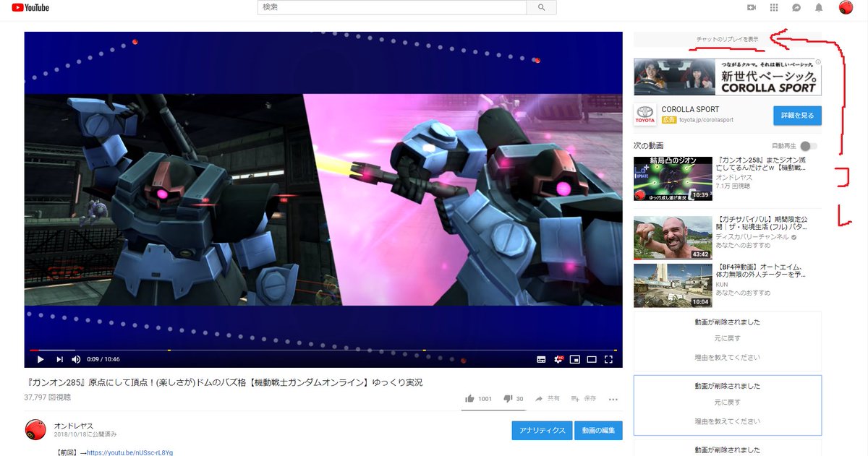Image resolution: width=868 pixels, height=456 pixels.
Task: Open the ガンオン258 video thumbnail
Action: tap(673, 178)
